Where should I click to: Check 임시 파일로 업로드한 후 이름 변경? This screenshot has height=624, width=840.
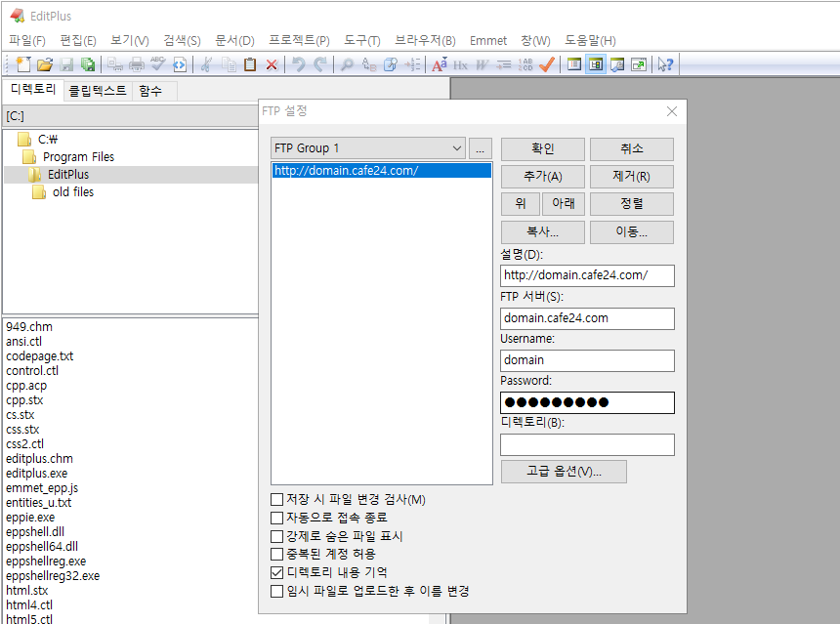pyautogui.click(x=277, y=591)
